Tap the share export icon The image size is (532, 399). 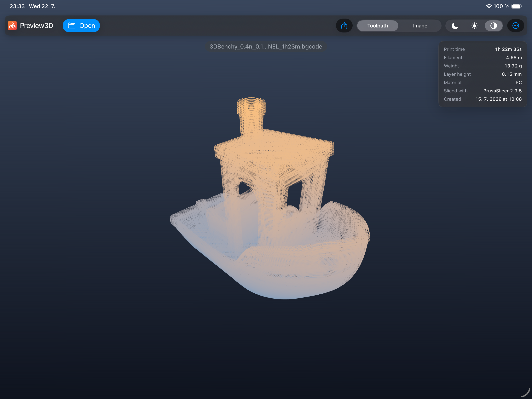coord(344,26)
